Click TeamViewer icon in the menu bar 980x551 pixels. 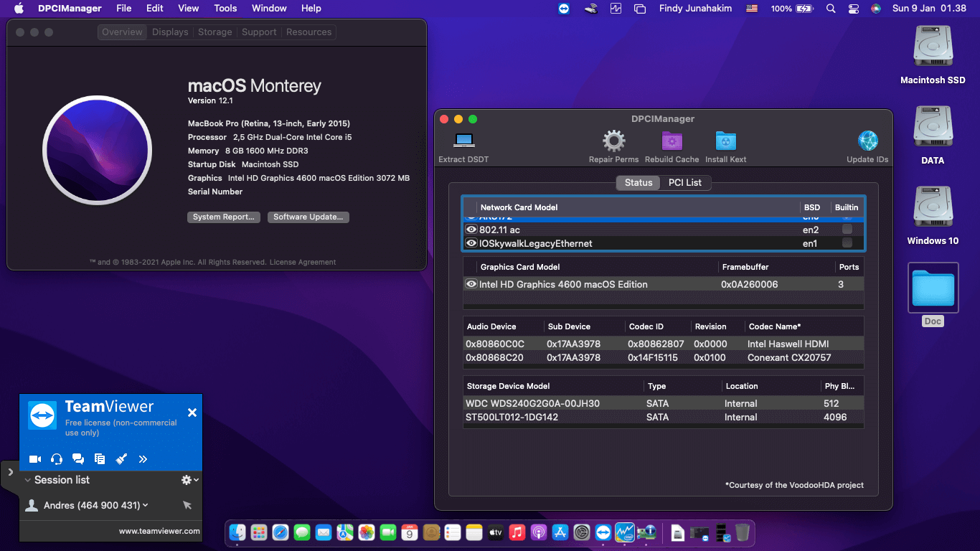click(x=565, y=9)
